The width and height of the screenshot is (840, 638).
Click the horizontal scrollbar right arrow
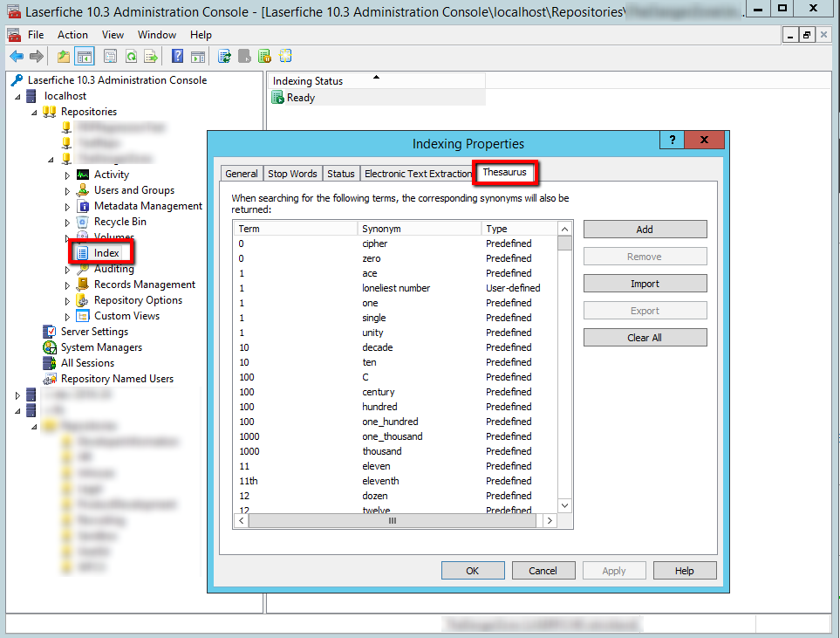[550, 520]
